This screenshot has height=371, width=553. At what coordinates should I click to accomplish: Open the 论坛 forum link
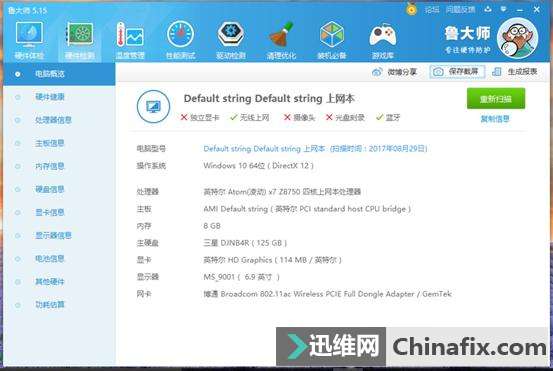(432, 10)
